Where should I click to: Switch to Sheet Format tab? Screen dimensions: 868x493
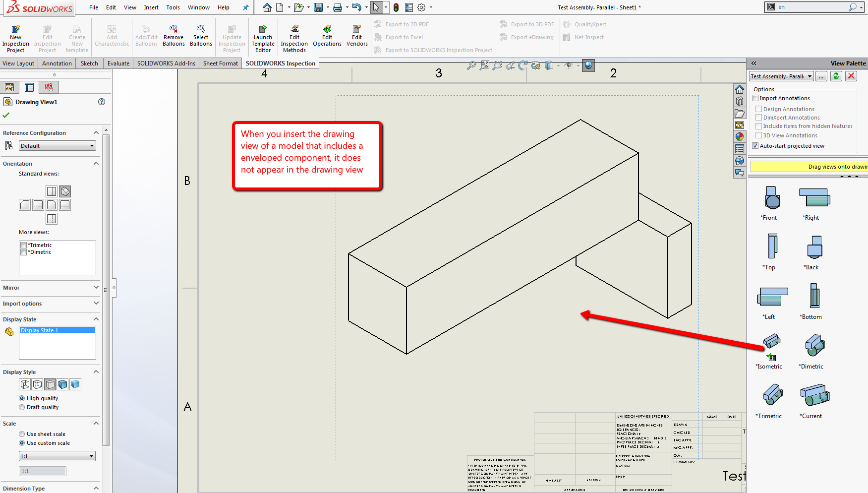(x=221, y=63)
